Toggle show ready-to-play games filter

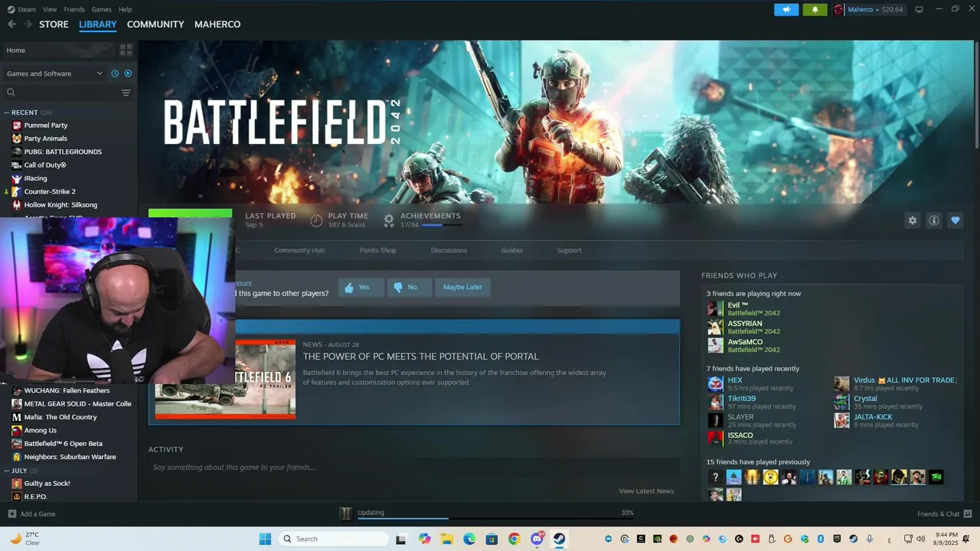(x=128, y=73)
